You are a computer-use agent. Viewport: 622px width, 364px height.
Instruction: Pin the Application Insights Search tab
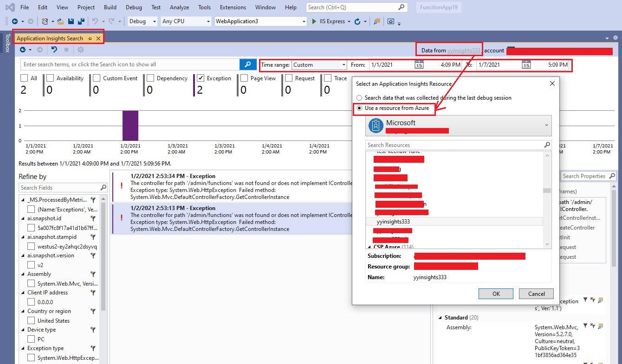coord(90,38)
